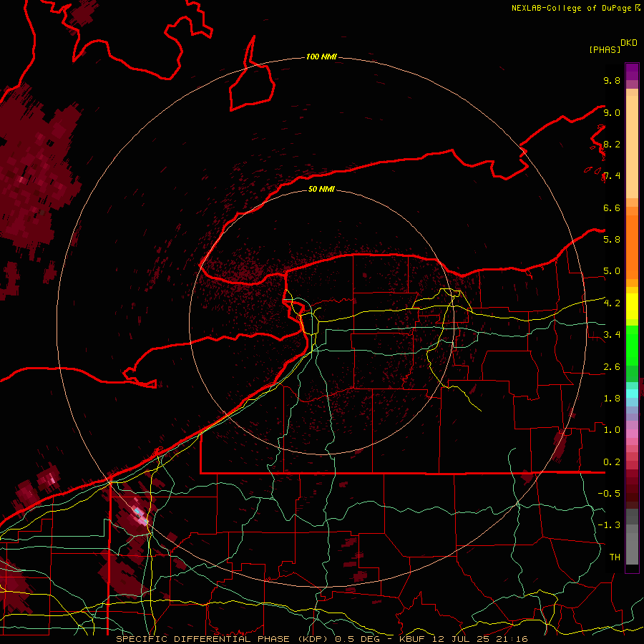Click the DKD legend unit label
The image size is (644, 644).
(x=629, y=43)
